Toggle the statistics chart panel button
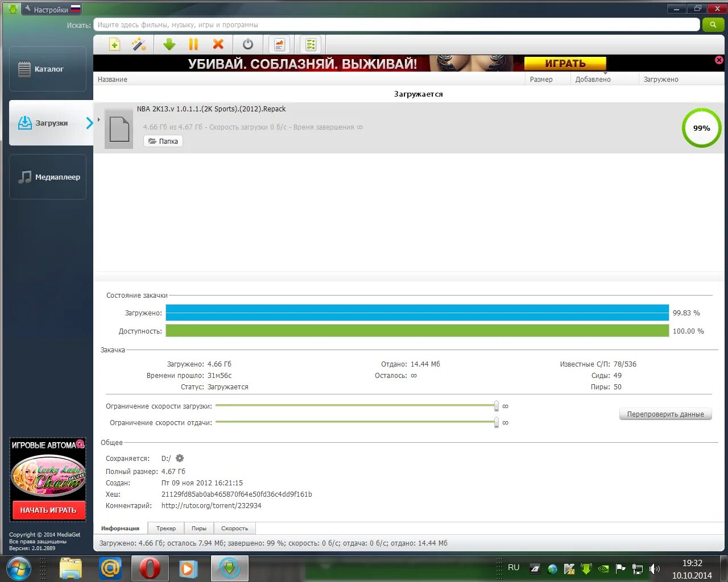This screenshot has width=728, height=582. coord(279,44)
